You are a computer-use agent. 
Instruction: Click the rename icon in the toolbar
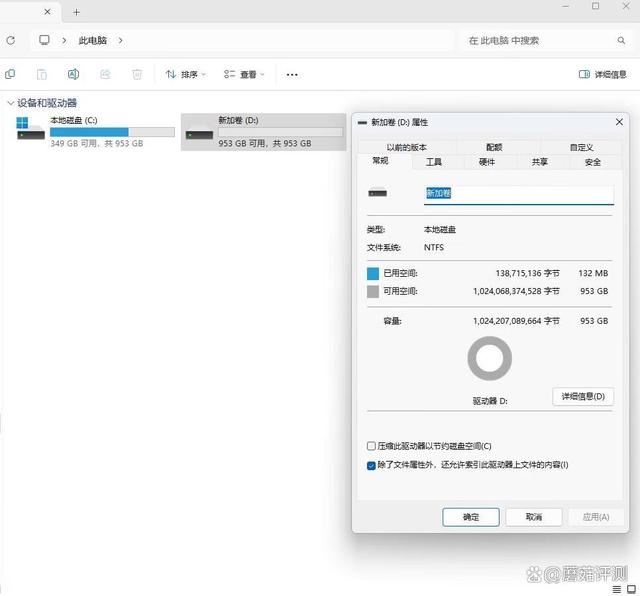[73, 74]
